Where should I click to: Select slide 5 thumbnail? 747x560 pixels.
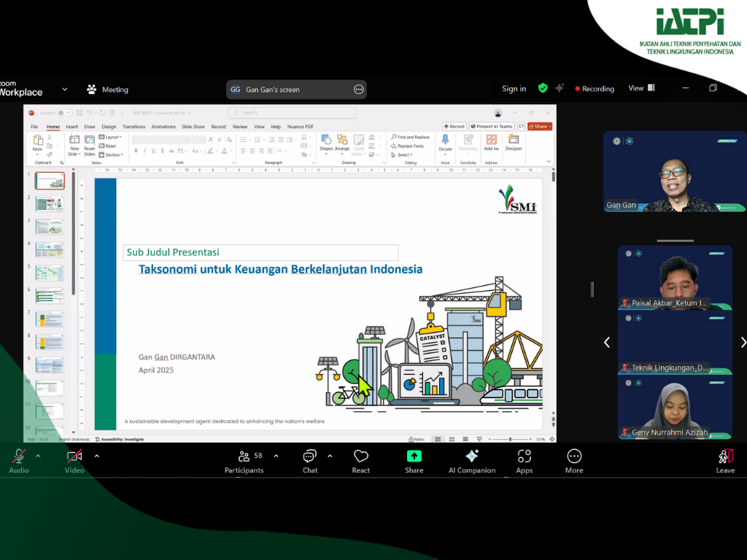[x=50, y=273]
